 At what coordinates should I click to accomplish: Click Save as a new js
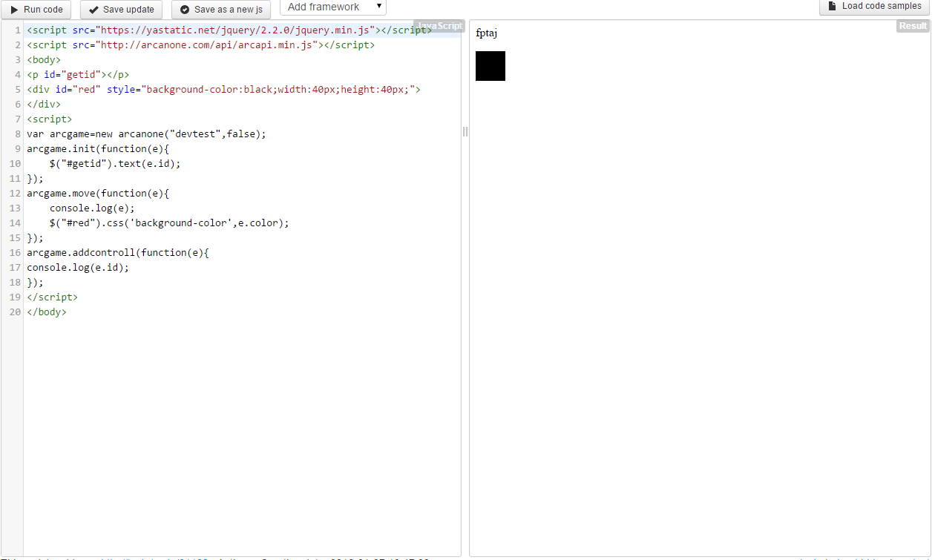[x=221, y=10]
